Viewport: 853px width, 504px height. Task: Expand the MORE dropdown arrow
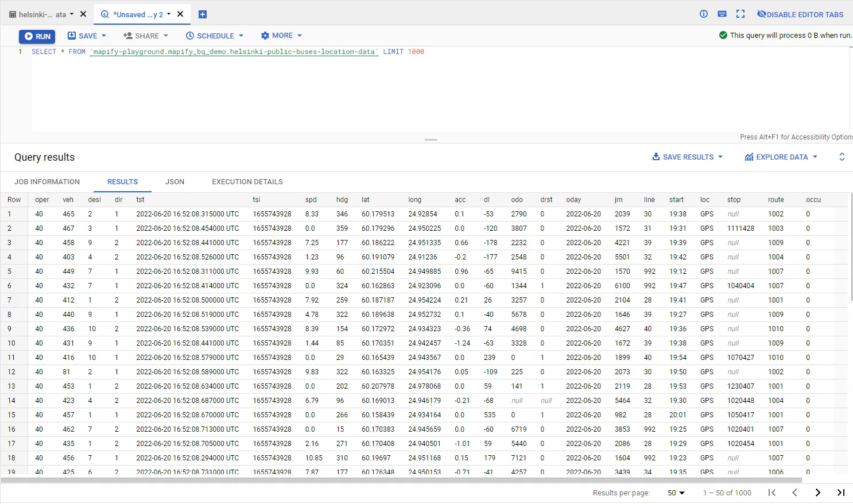300,36
